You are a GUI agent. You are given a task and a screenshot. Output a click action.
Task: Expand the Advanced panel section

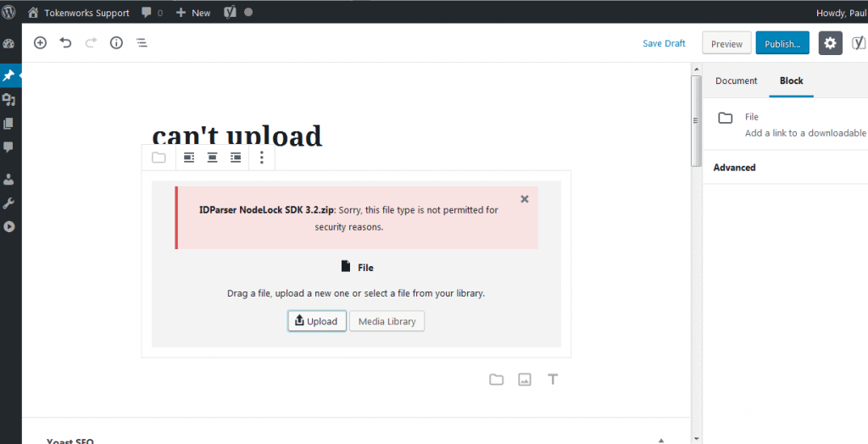coord(734,168)
